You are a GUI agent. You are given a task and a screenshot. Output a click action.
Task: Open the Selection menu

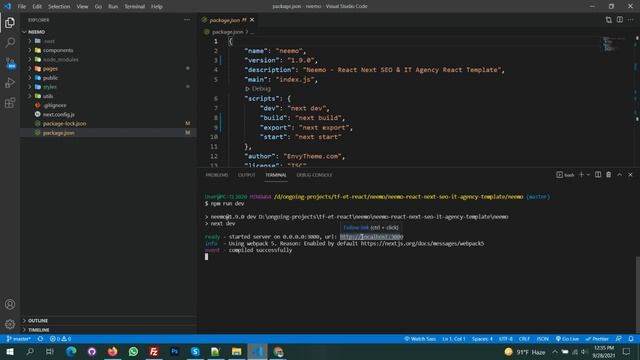point(59,7)
